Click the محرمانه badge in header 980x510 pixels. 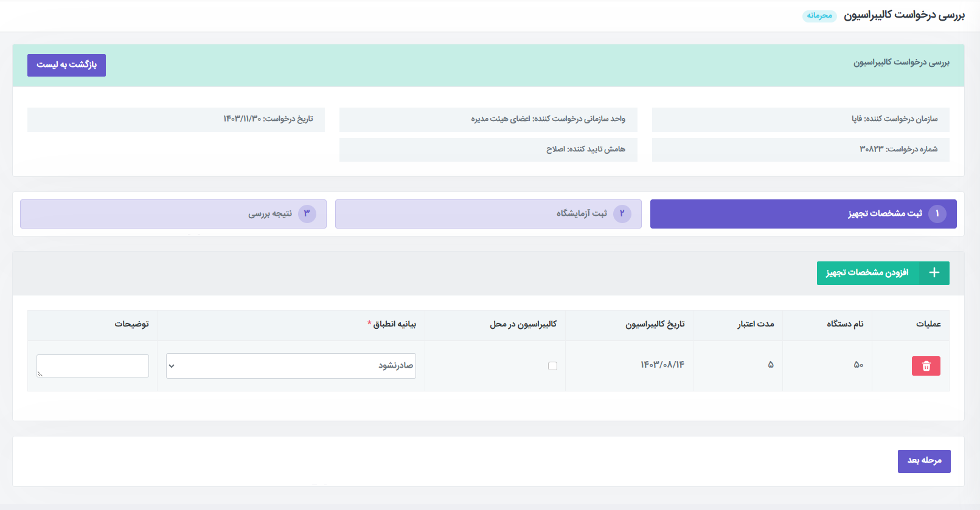819,16
